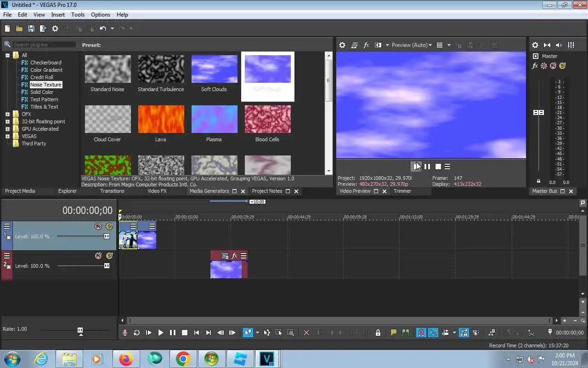Click the Record microphone button
Image resolution: width=588 pixels, height=368 pixels.
click(x=125, y=333)
